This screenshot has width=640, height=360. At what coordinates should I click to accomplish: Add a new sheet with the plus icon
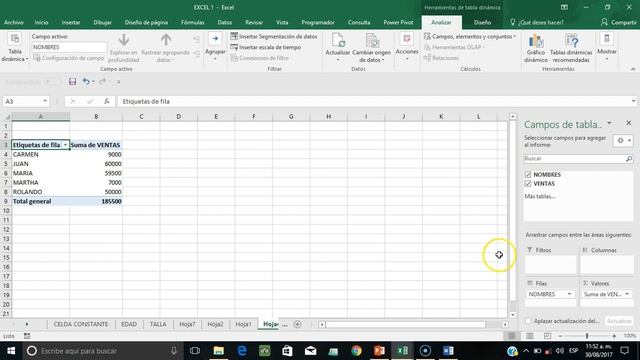pyautogui.click(x=298, y=324)
